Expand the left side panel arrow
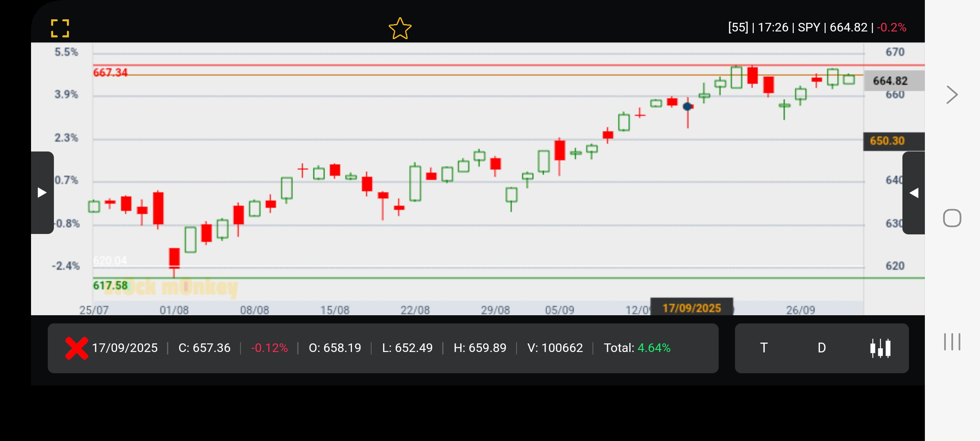The height and width of the screenshot is (441, 980). point(42,193)
